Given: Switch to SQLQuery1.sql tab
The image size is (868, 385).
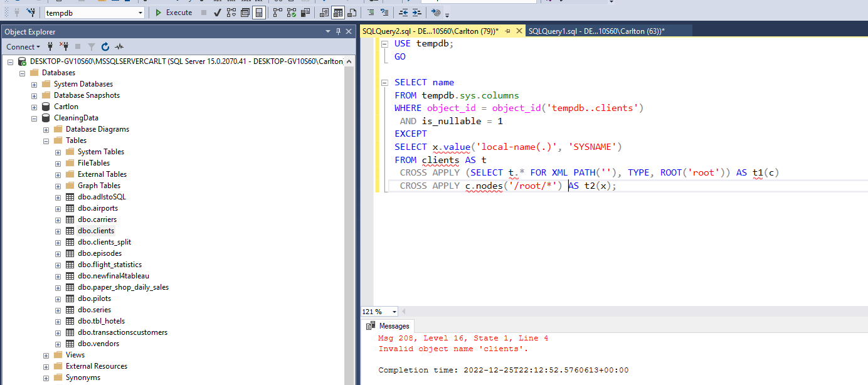Looking at the screenshot, I should click(596, 31).
